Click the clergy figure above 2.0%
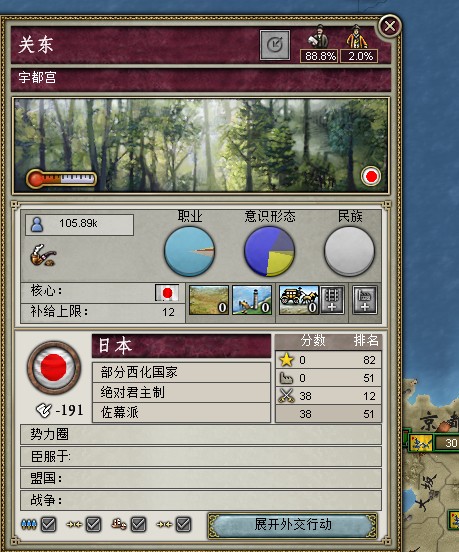This screenshot has width=459, height=552. point(357,37)
